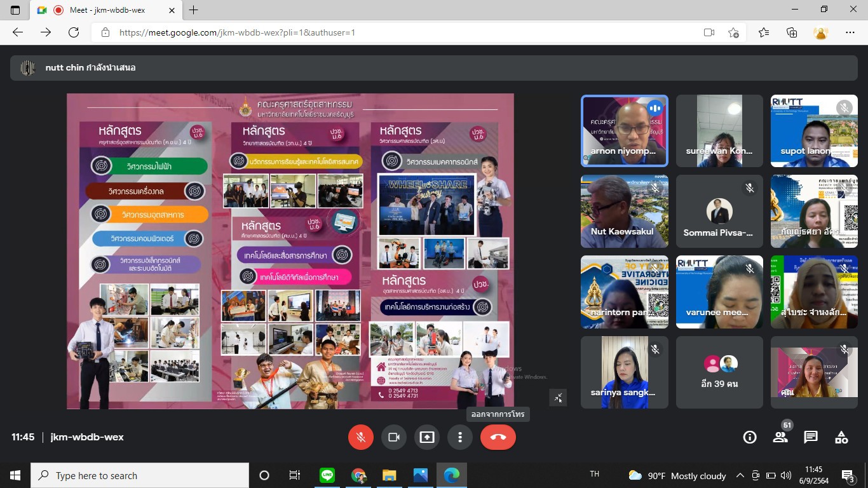
Task: Open volume control in system tray
Action: coord(786,475)
